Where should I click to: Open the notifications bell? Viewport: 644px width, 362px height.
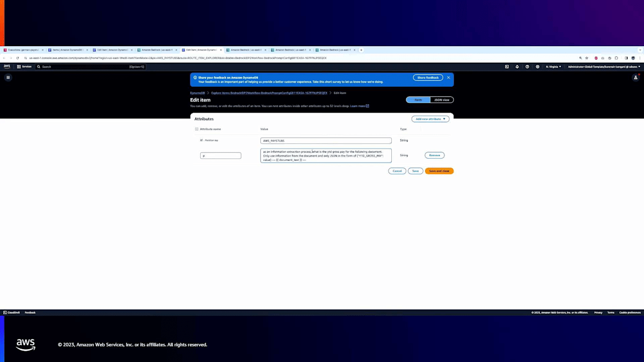pos(517,67)
